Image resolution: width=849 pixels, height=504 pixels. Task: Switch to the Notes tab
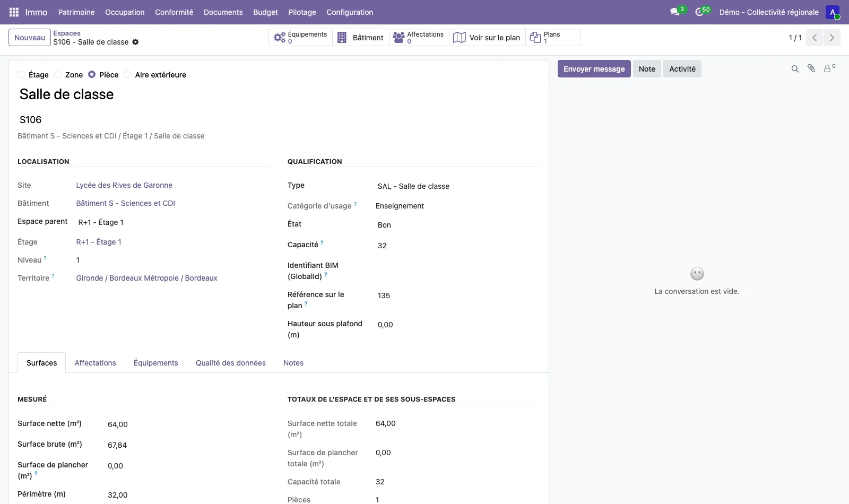coord(293,363)
